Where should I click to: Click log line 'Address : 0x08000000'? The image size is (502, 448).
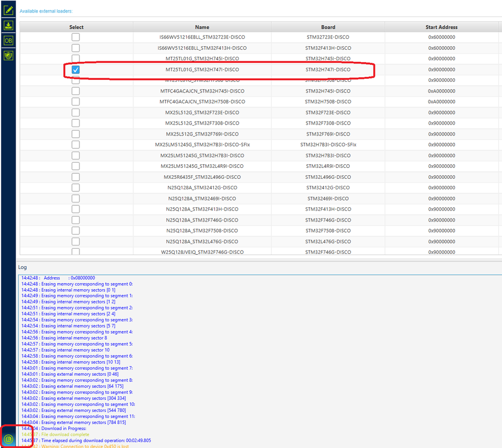coord(58,278)
